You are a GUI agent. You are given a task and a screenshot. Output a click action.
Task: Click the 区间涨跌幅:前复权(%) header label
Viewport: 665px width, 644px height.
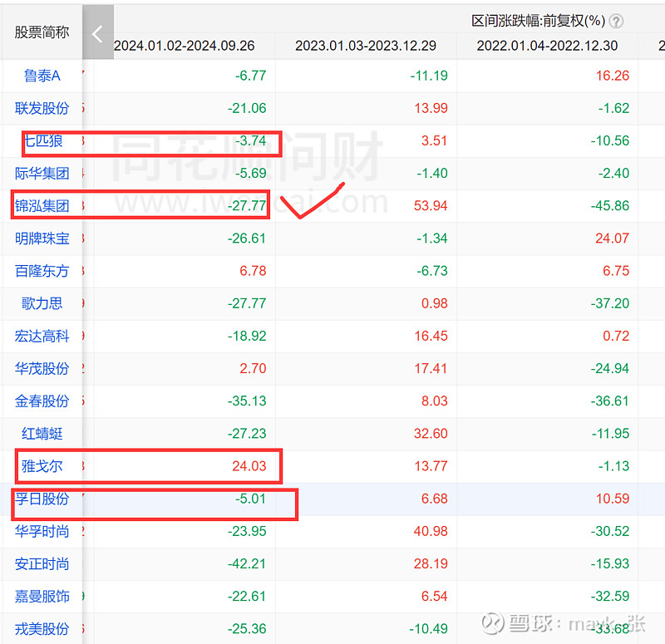pos(539,21)
